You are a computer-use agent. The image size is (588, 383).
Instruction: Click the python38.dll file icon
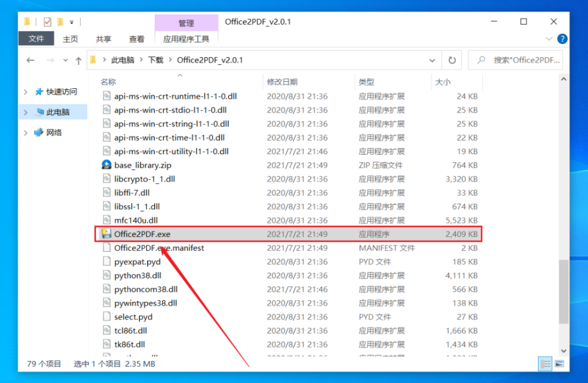click(x=106, y=275)
